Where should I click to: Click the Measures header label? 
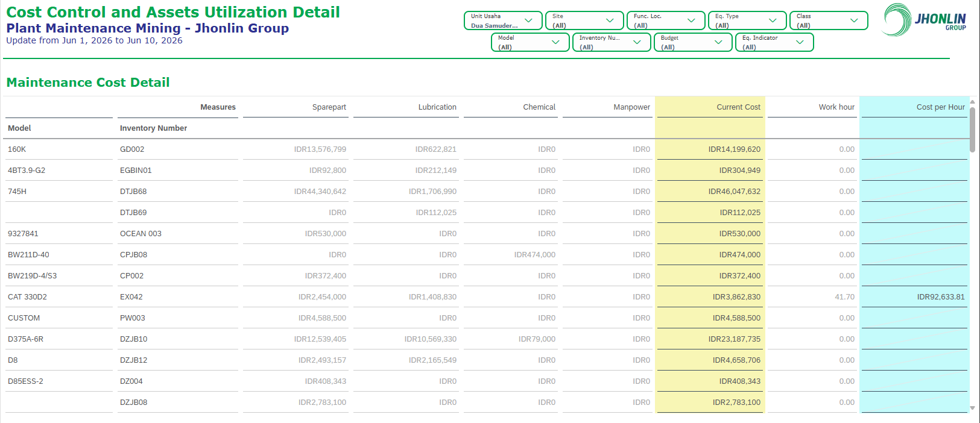tap(218, 107)
